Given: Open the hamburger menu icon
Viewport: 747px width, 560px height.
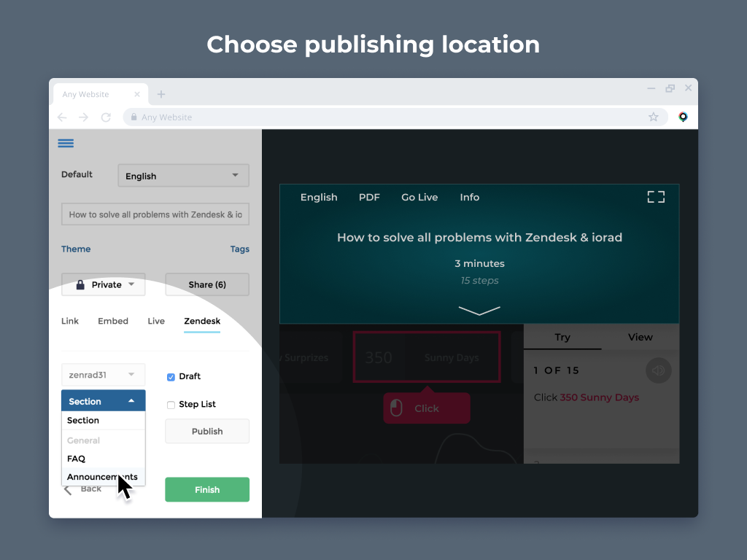Looking at the screenshot, I should pos(66,144).
